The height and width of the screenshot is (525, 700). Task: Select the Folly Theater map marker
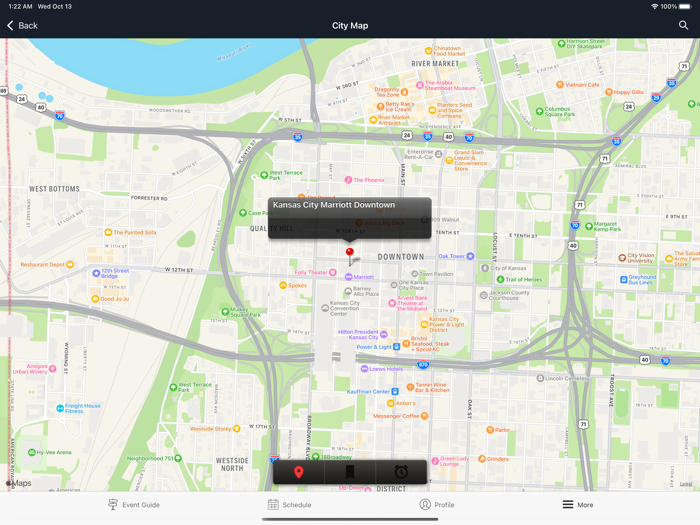point(333,272)
